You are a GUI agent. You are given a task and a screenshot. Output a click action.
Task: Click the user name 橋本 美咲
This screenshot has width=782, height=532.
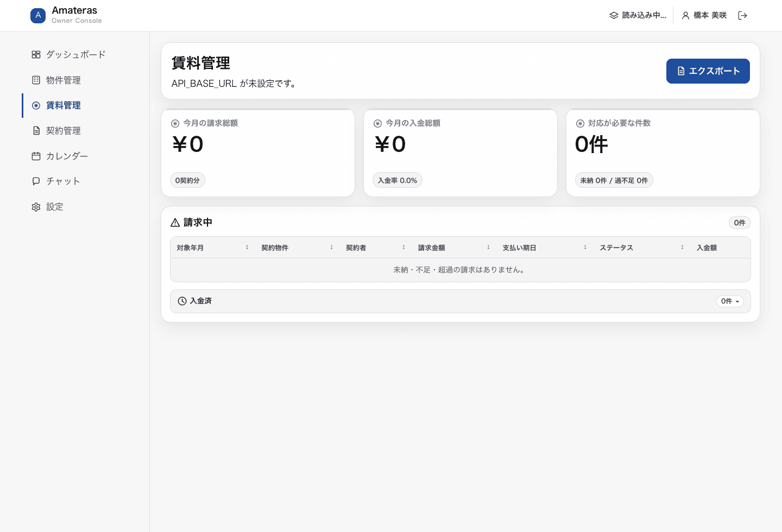tap(710, 15)
